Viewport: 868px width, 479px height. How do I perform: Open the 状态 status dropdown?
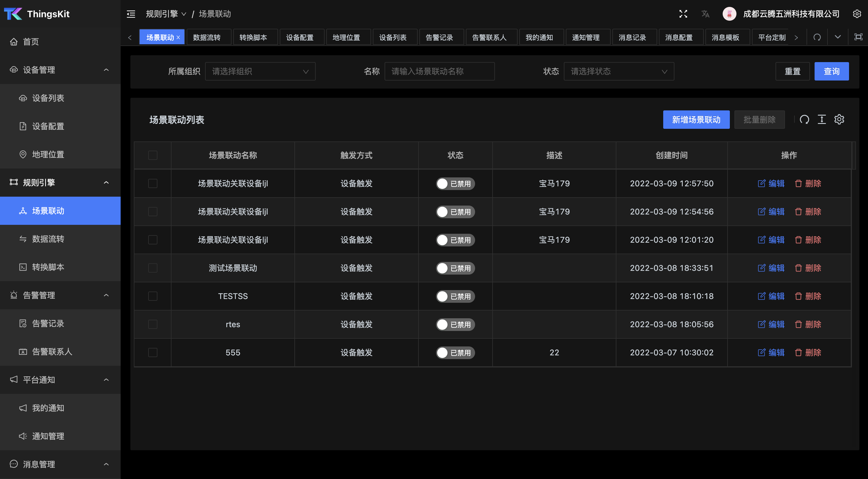[619, 71]
